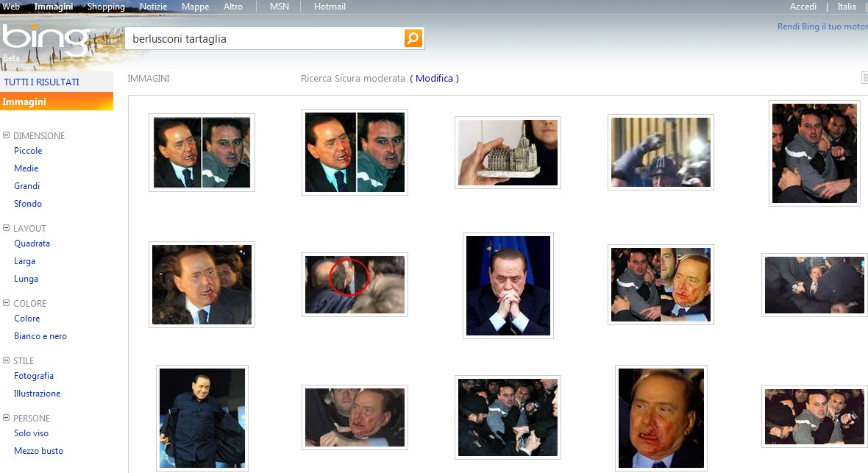Click the orange magnifier search button
Screen dimensions: 868x473
pyautogui.click(x=413, y=38)
